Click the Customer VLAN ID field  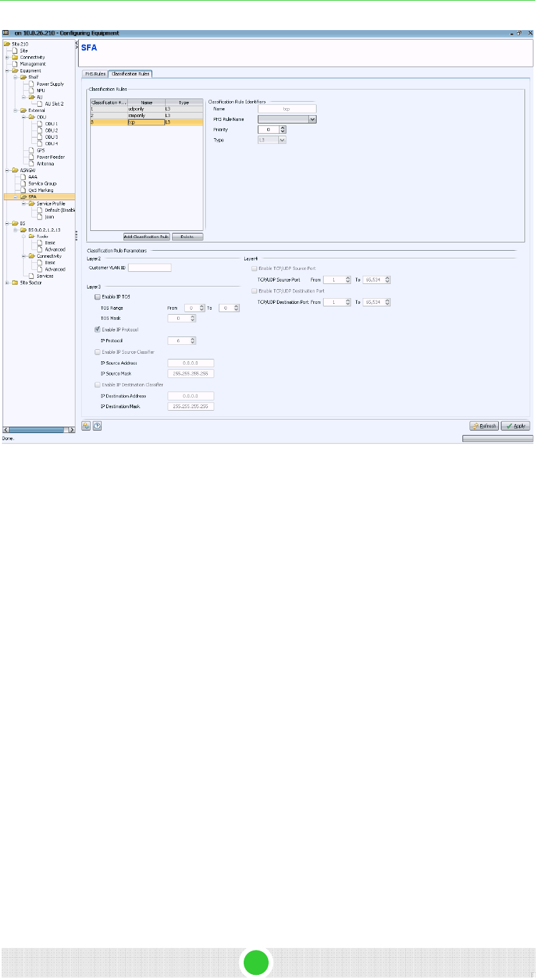[150, 268]
